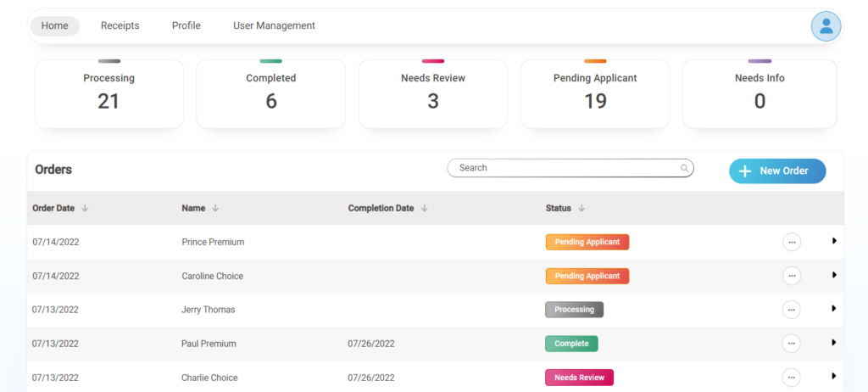Filter by the Needs Review card

pos(432,93)
